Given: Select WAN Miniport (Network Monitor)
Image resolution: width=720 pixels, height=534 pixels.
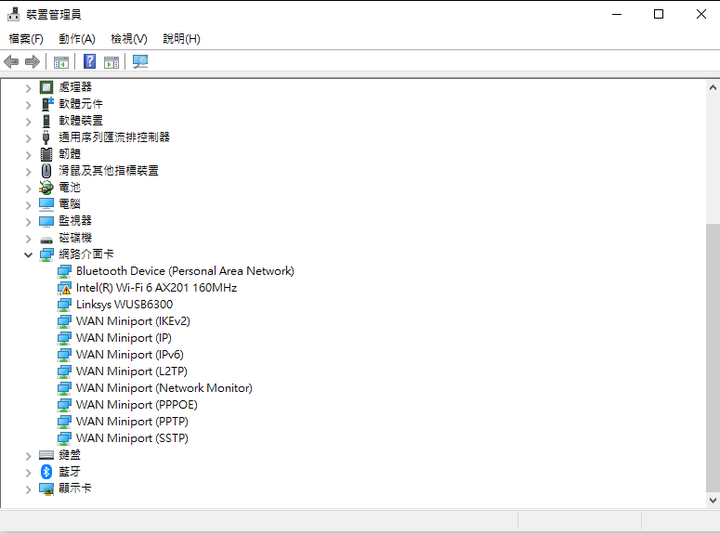Looking at the screenshot, I should tap(164, 388).
